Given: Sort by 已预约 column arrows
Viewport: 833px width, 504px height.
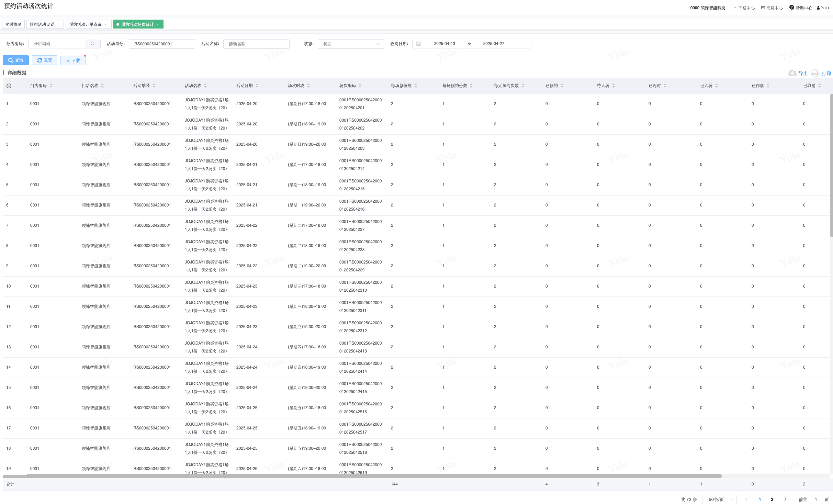Looking at the screenshot, I should coord(562,86).
